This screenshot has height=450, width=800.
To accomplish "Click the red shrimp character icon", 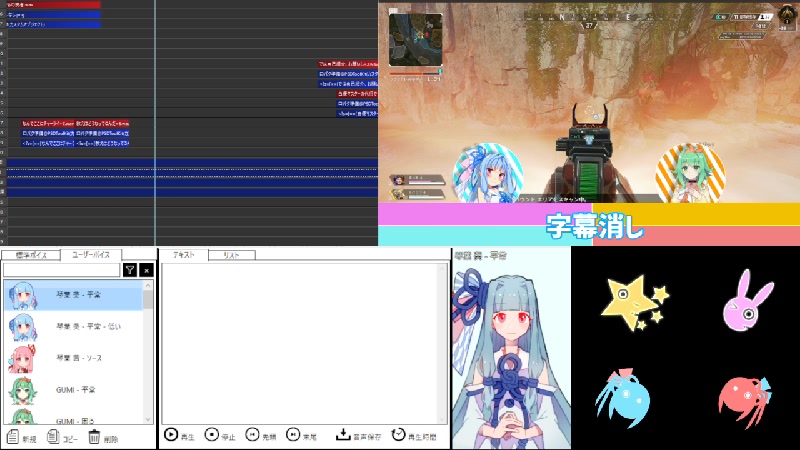I will pos(745,401).
